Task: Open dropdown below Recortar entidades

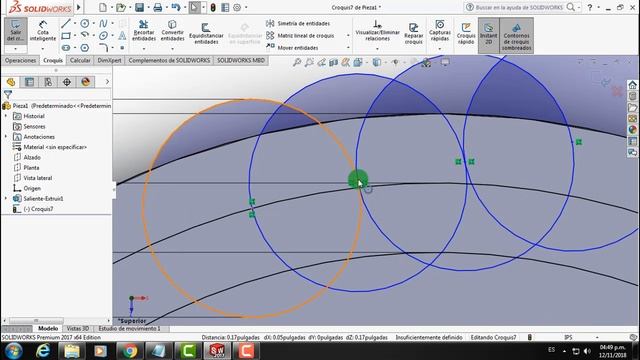Action: coord(144,49)
